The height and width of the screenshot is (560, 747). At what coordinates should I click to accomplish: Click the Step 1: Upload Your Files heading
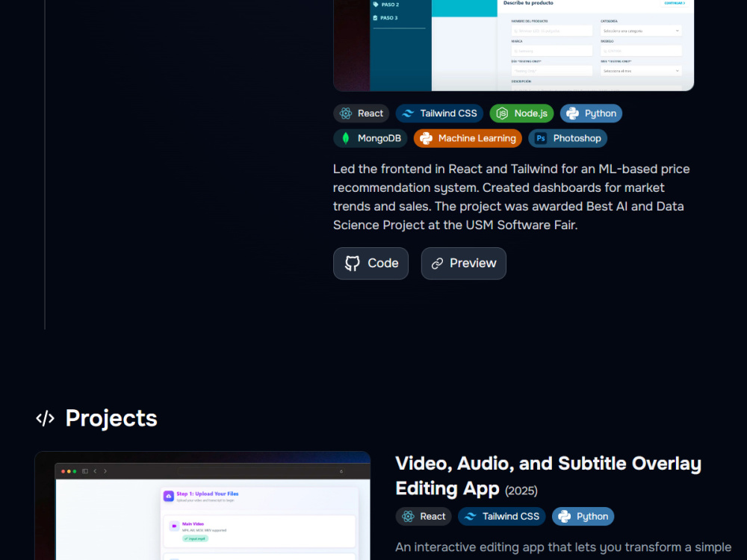pyautogui.click(x=207, y=494)
